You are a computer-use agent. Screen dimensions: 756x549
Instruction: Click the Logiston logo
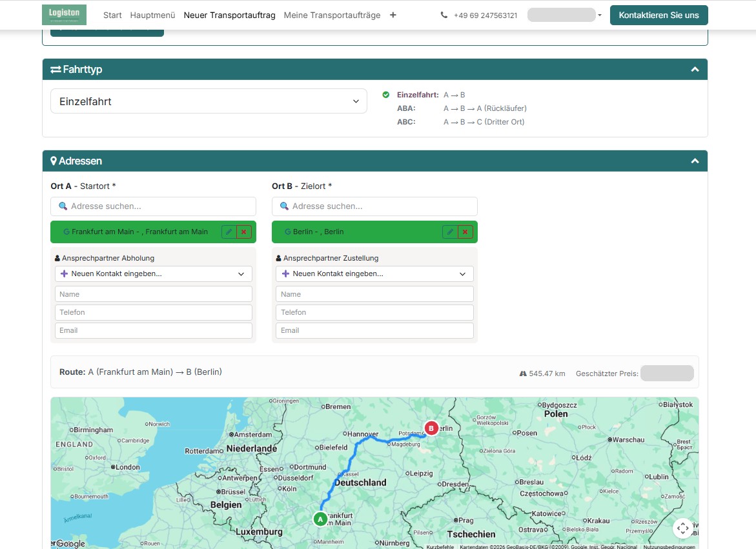[64, 15]
